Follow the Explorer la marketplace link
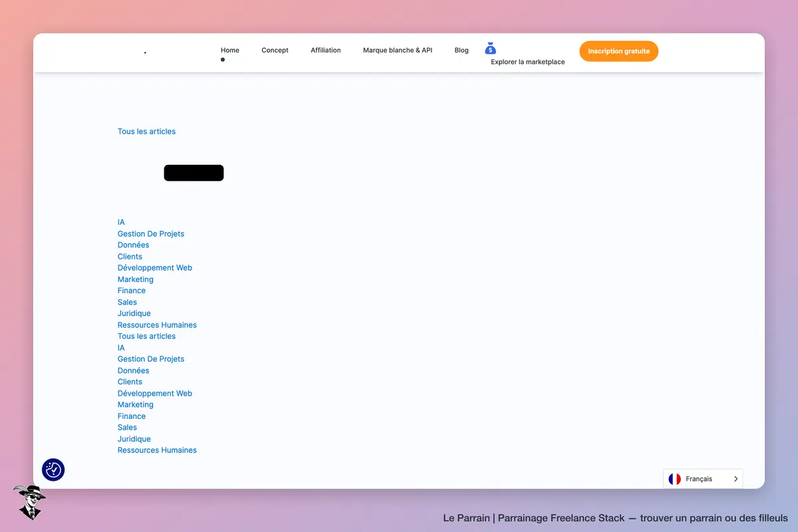 pyautogui.click(x=528, y=62)
